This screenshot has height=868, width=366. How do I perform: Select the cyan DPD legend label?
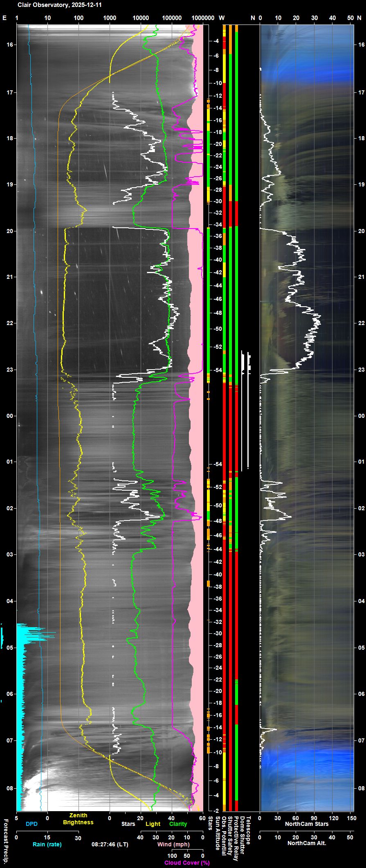pyautogui.click(x=31, y=824)
